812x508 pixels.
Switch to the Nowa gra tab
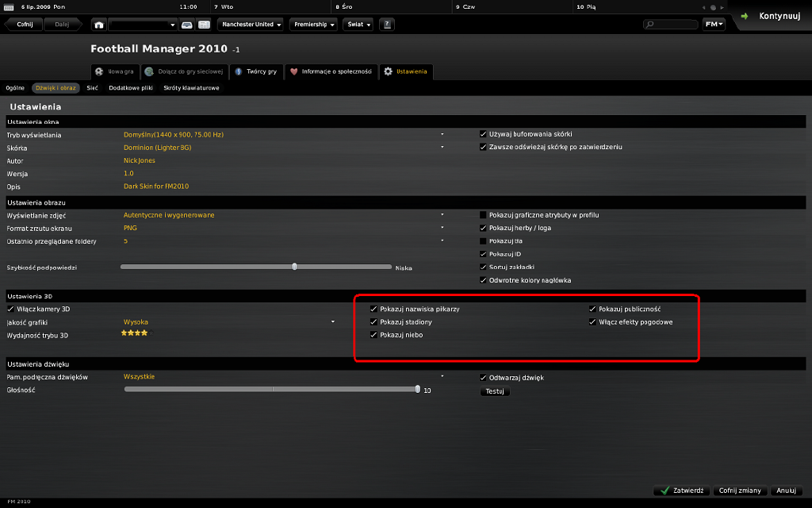tap(115, 71)
